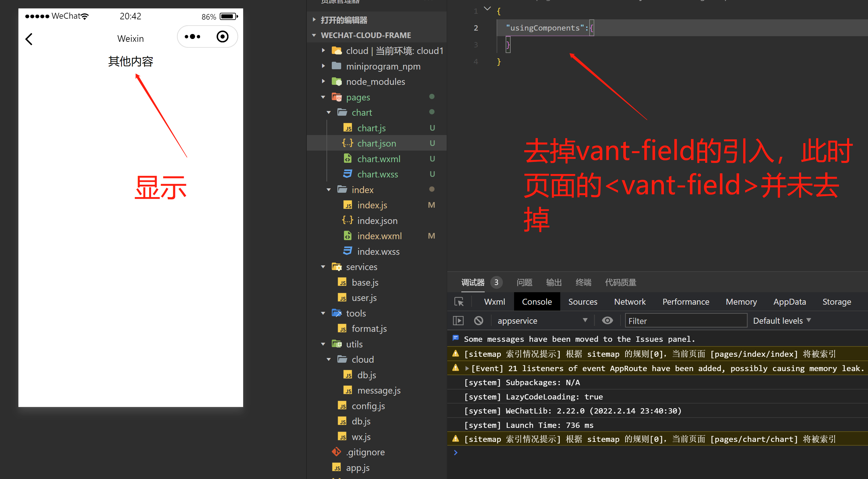Click the fold arrow in code line 1
The height and width of the screenshot is (479, 868).
(x=487, y=8)
